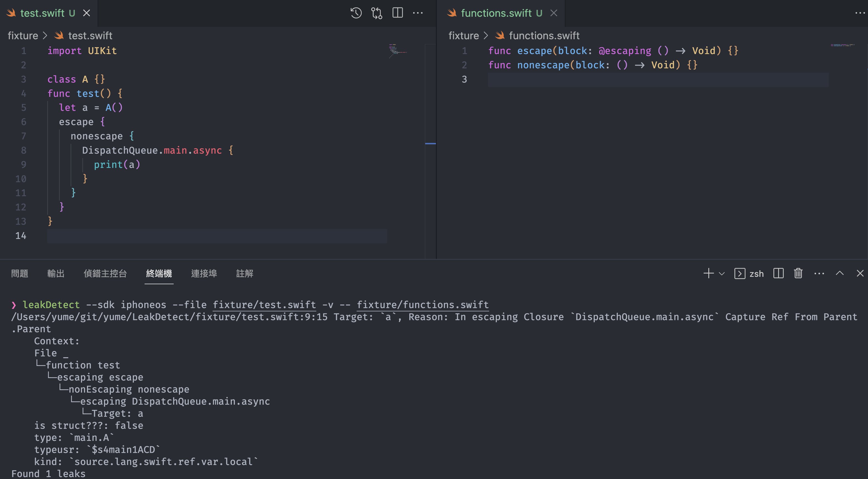Expand fixture breadcrumb in functions.swift editor

[x=463, y=36]
